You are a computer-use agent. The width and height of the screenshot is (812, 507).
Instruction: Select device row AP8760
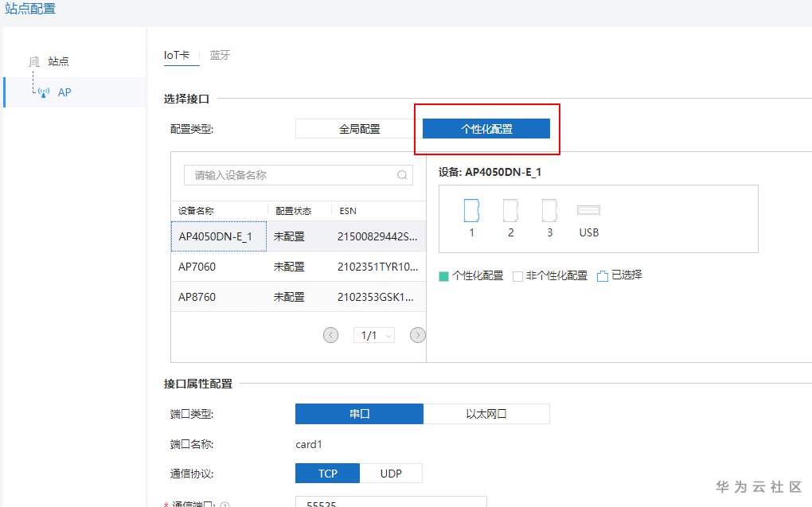[299, 297]
